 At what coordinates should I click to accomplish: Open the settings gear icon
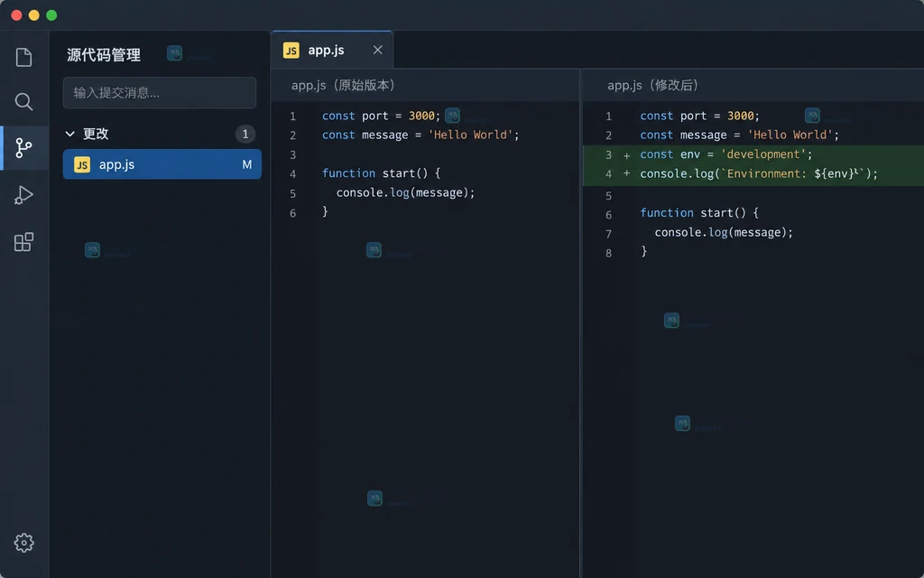[x=23, y=543]
